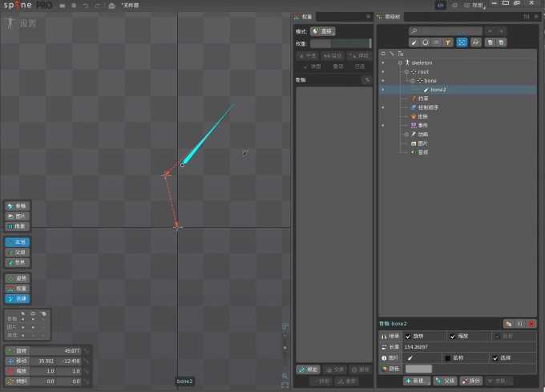Click the fit-to-view icon in viewport corner
The height and width of the screenshot is (392, 545).
point(285,386)
